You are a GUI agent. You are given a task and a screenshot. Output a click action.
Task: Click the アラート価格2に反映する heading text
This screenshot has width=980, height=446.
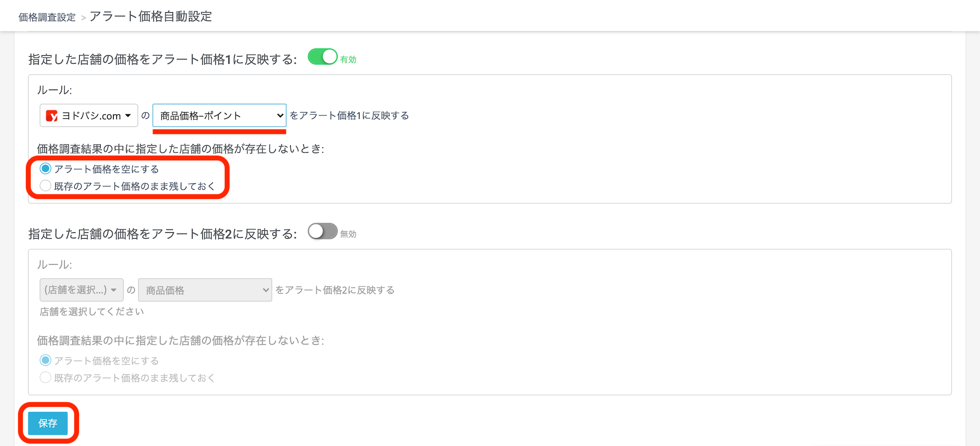point(162,234)
